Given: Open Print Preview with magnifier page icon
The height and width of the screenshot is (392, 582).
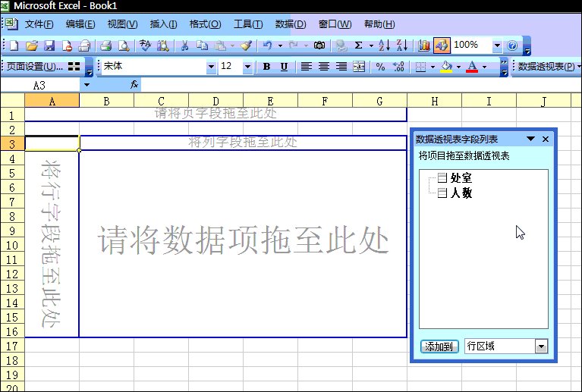Looking at the screenshot, I should point(124,45).
